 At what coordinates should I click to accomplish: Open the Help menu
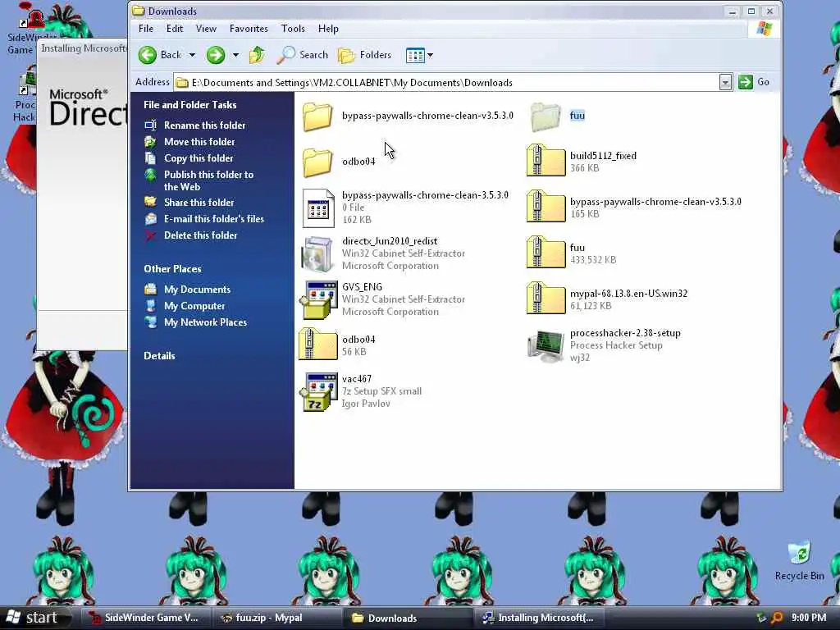click(x=328, y=29)
